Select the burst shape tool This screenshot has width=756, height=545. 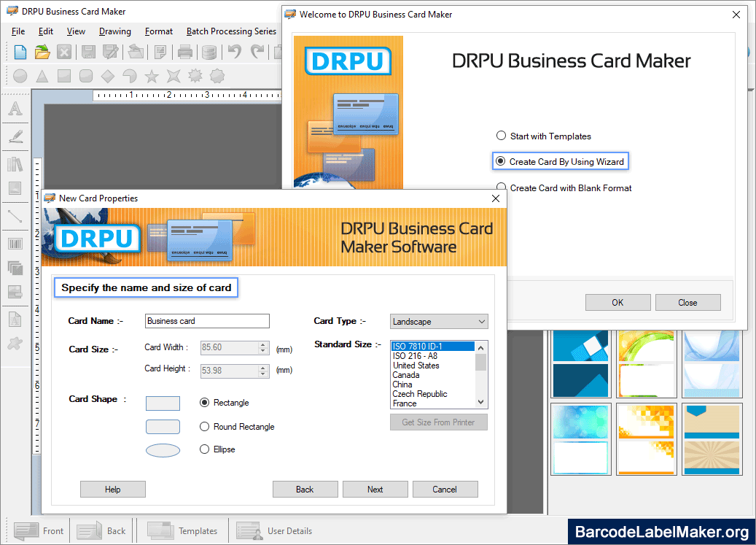point(195,76)
